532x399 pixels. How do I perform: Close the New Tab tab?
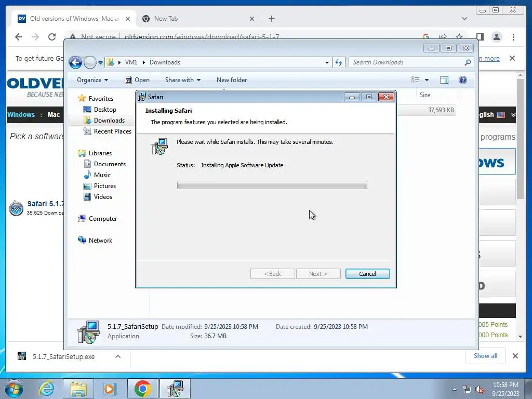(252, 19)
